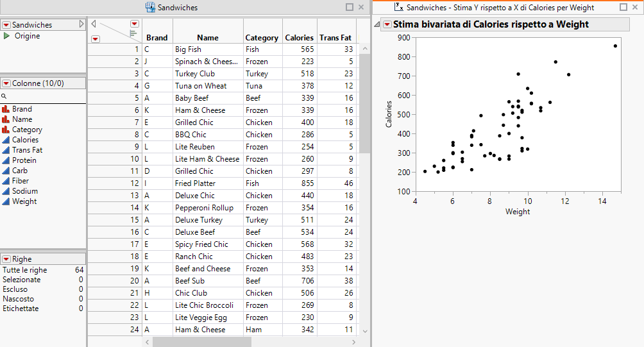Viewport: 644px width, 347px height.
Task: Click the column search input field
Action: pos(46,96)
